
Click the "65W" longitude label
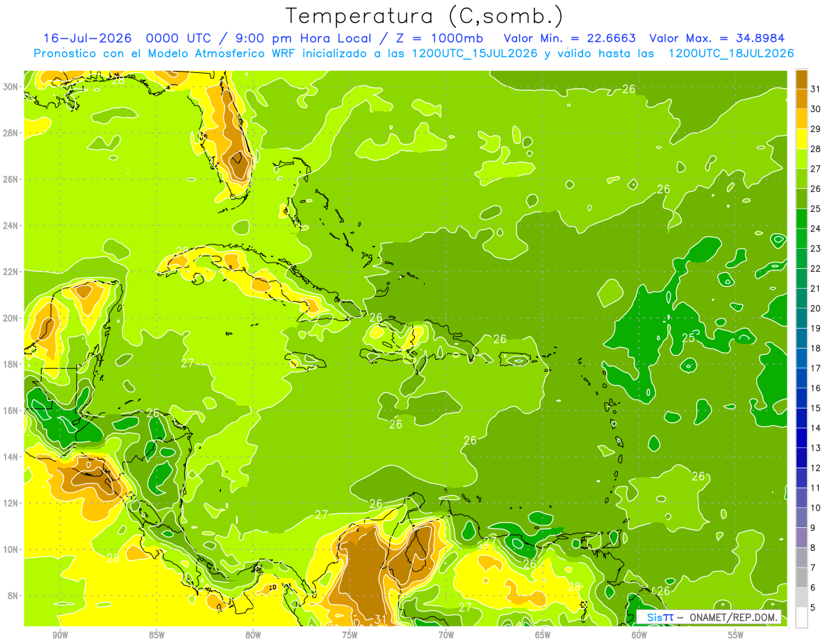[543, 635]
